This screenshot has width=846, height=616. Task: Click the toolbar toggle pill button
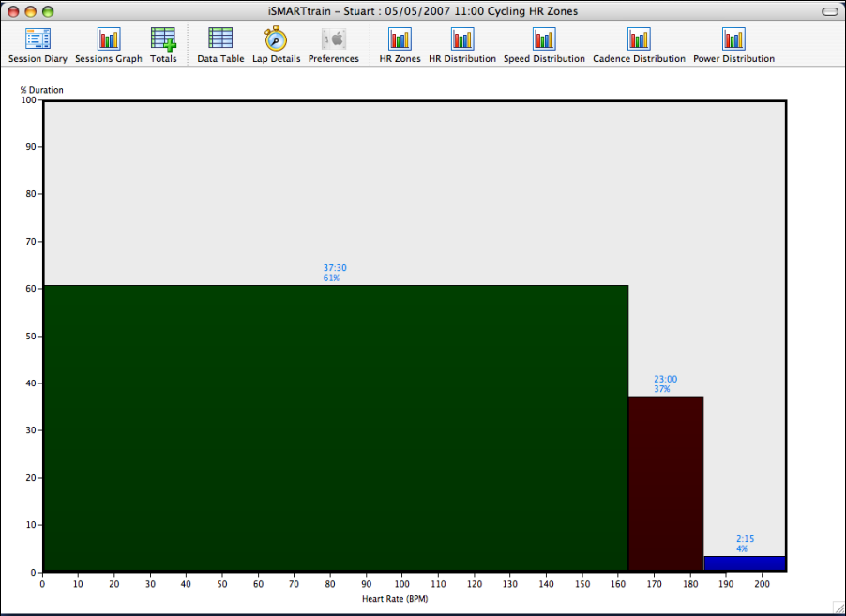tap(829, 11)
